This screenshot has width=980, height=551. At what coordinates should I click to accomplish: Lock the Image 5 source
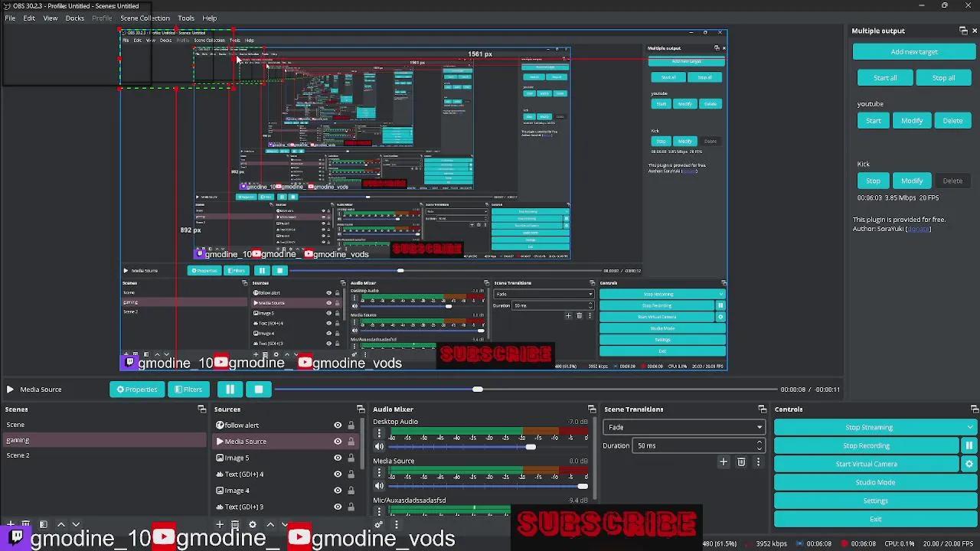pyautogui.click(x=351, y=458)
